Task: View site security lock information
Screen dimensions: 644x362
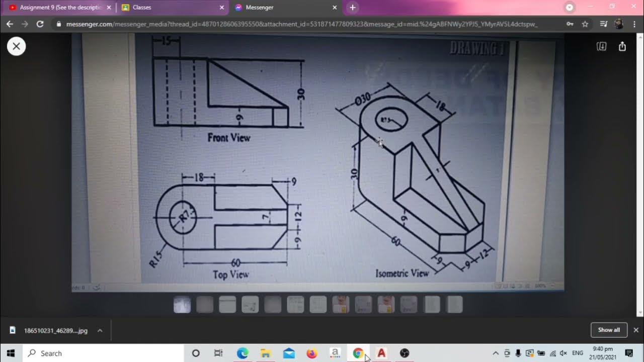Action: point(59,24)
